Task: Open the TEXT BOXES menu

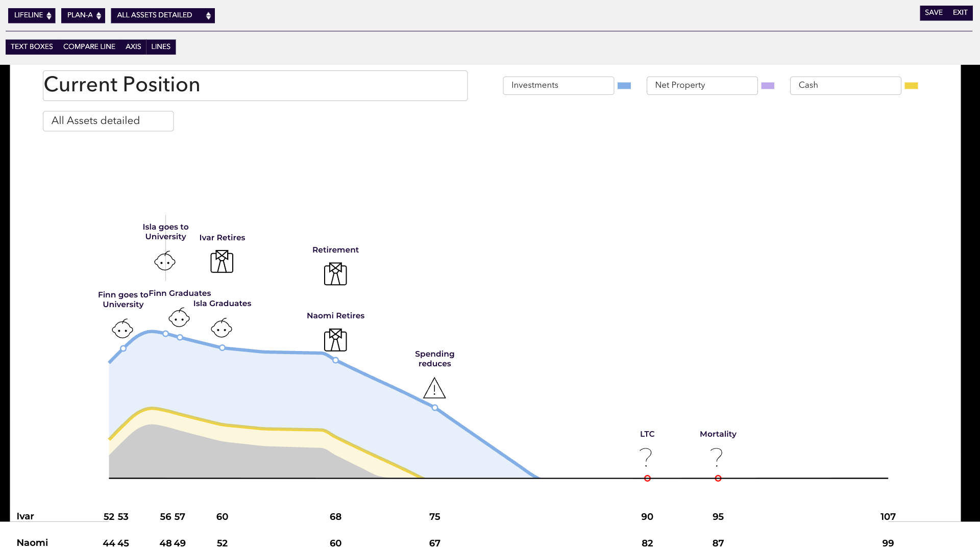Action: click(32, 46)
